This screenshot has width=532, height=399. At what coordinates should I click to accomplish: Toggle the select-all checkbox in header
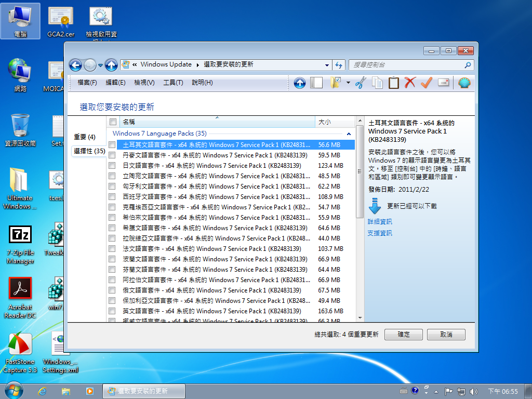[113, 122]
